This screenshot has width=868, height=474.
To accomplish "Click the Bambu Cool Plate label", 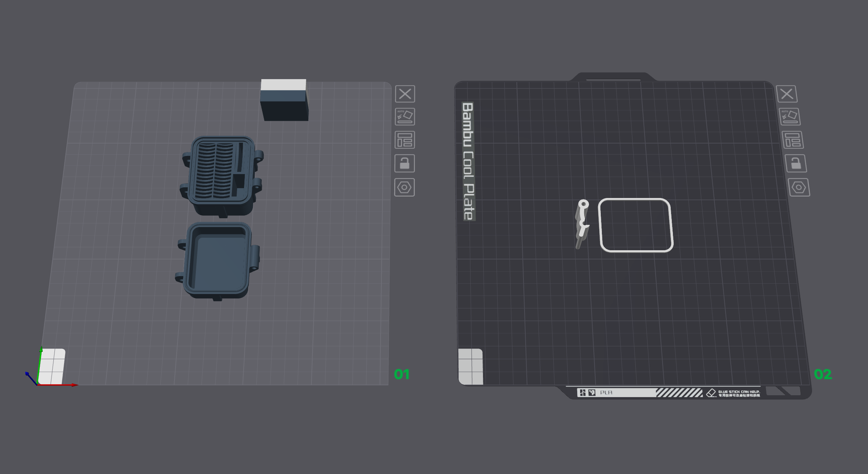I will coord(468,162).
